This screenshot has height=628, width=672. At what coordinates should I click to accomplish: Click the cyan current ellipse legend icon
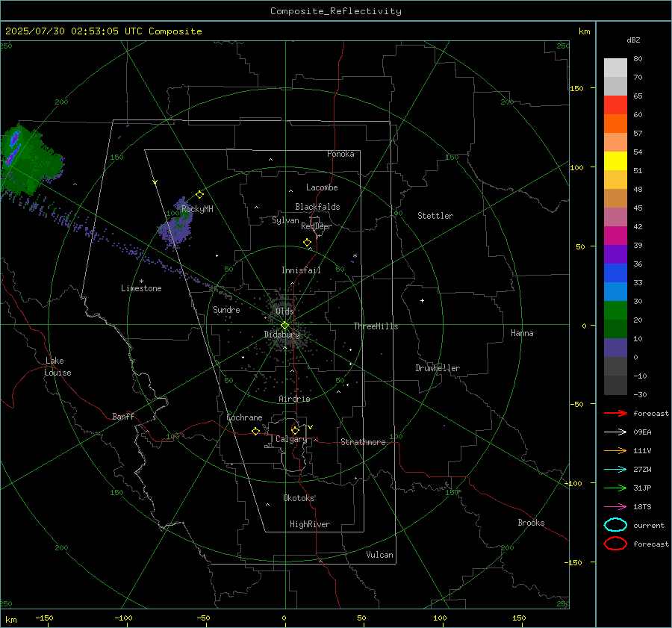pyautogui.click(x=615, y=525)
